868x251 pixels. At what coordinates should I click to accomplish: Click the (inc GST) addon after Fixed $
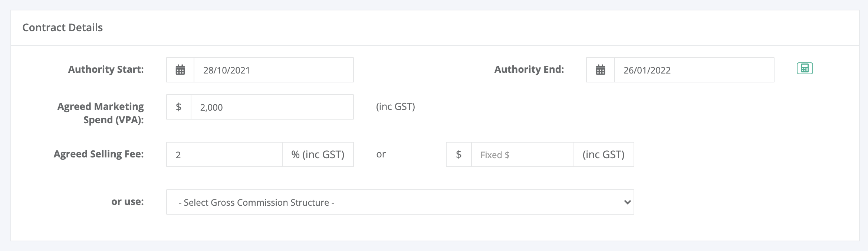tap(604, 154)
